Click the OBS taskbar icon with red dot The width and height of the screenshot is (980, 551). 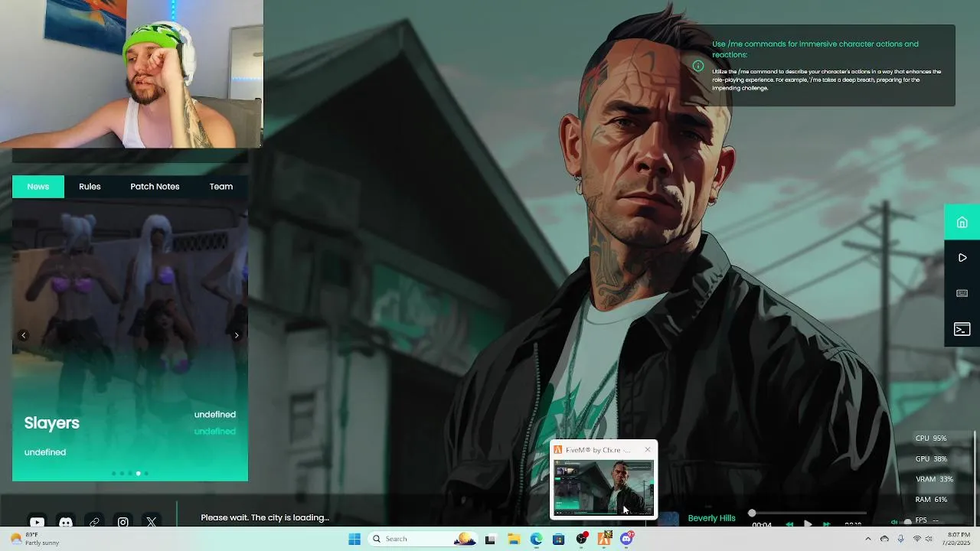(582, 539)
